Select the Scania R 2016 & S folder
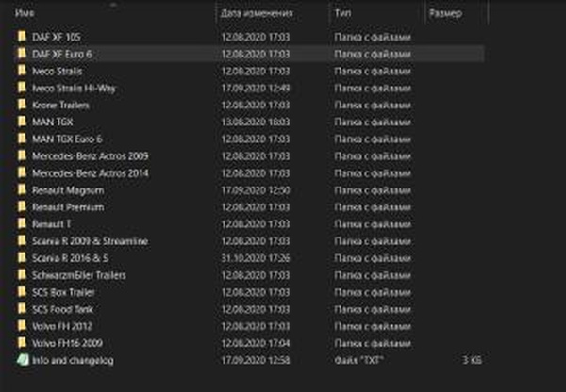 pyautogui.click(x=71, y=257)
